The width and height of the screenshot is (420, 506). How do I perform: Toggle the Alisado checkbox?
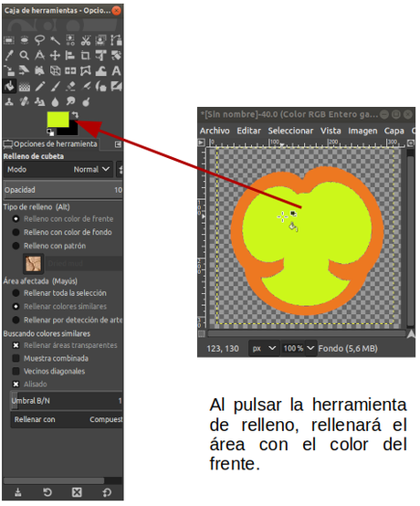tap(16, 384)
